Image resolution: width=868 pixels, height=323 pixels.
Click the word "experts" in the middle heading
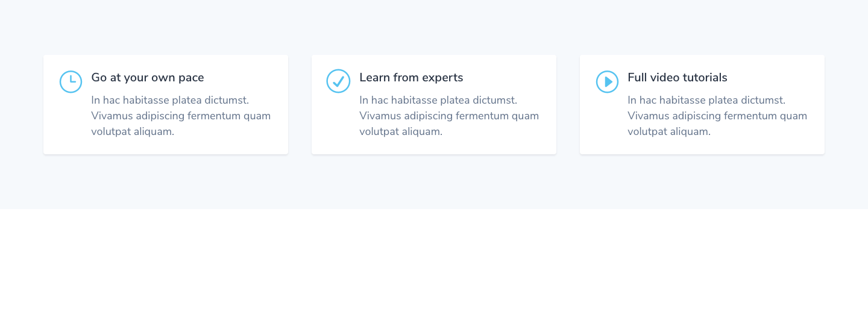pos(442,78)
